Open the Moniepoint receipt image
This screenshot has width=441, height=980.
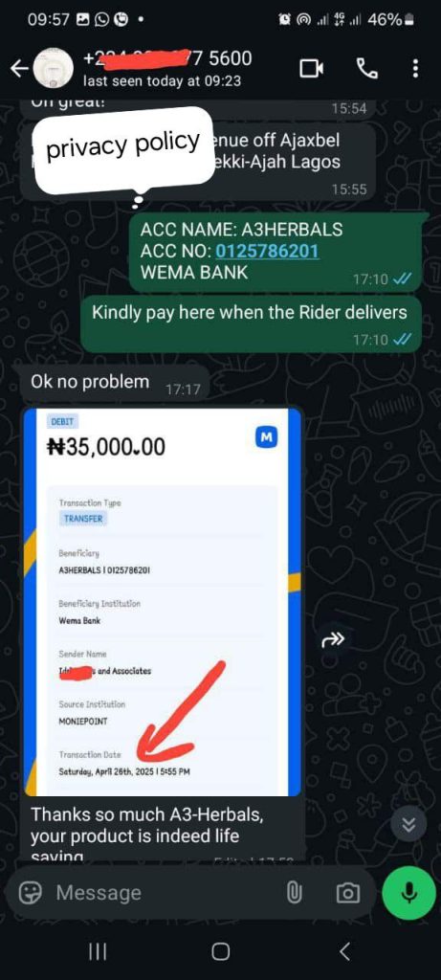[x=163, y=601]
